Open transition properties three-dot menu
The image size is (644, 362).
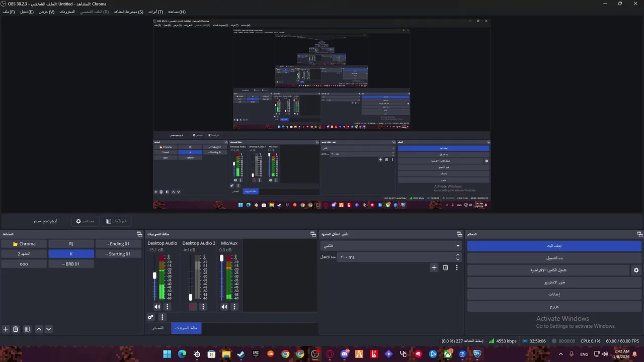pyautogui.click(x=457, y=267)
